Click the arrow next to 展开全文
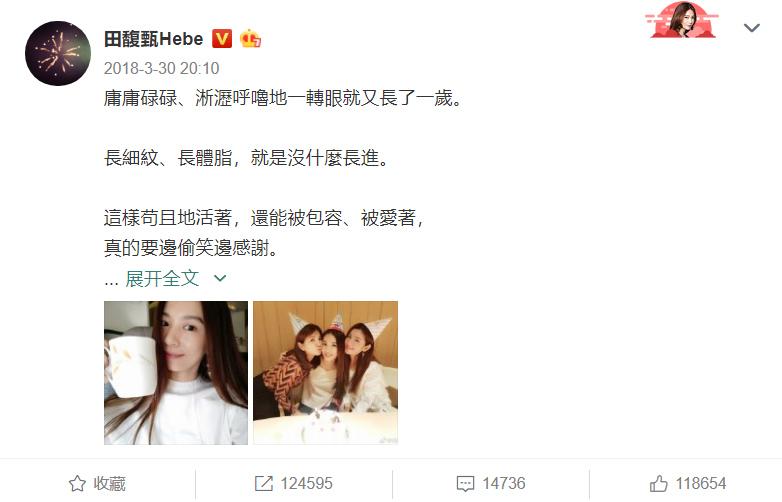Screen dimensions: 782x502 coord(220,278)
